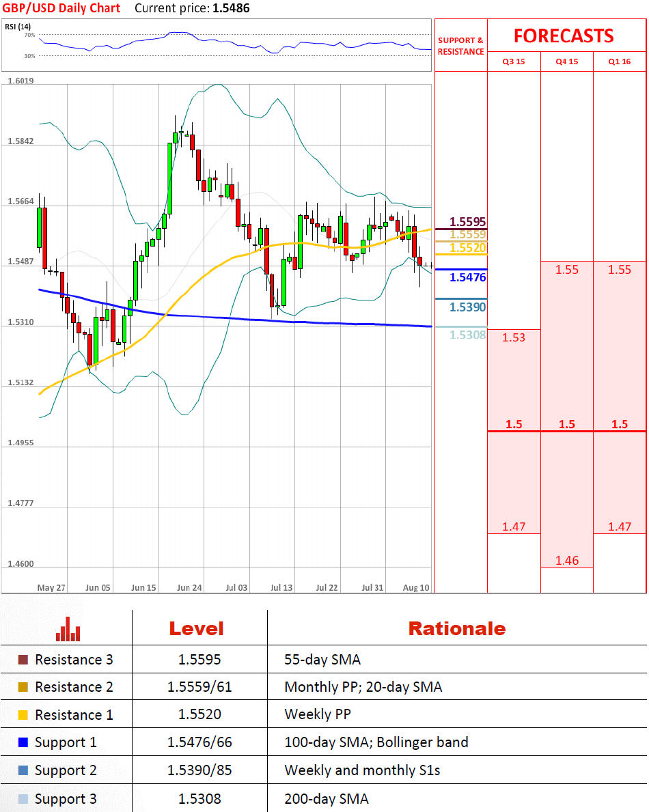Click the current price value 1.5486
Viewport: 649px width, 812px height.
[x=231, y=8]
